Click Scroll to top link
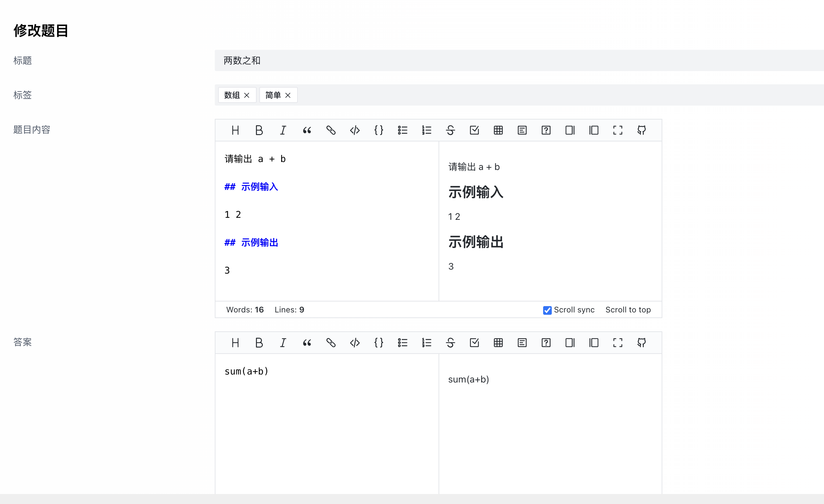Image resolution: width=824 pixels, height=504 pixels. click(x=628, y=310)
